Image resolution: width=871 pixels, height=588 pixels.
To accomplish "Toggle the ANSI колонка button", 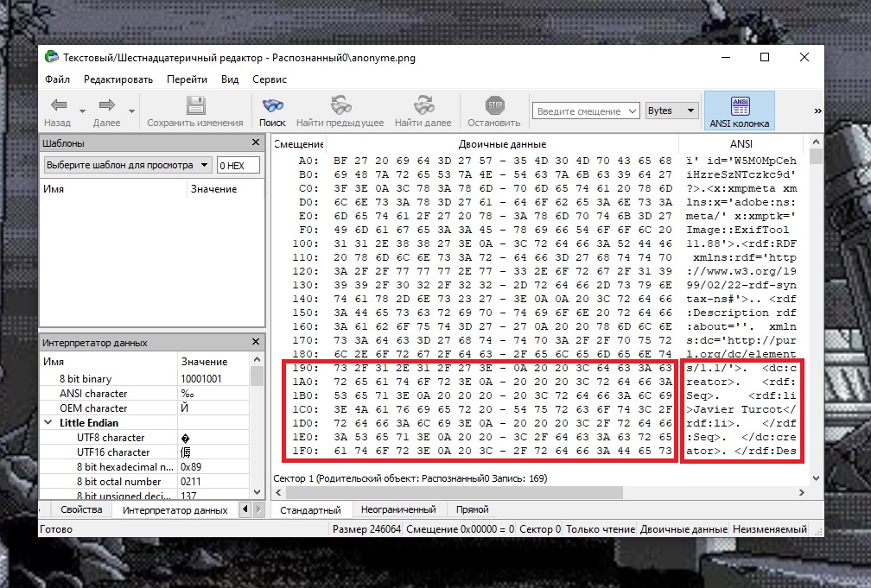I will tap(740, 111).
